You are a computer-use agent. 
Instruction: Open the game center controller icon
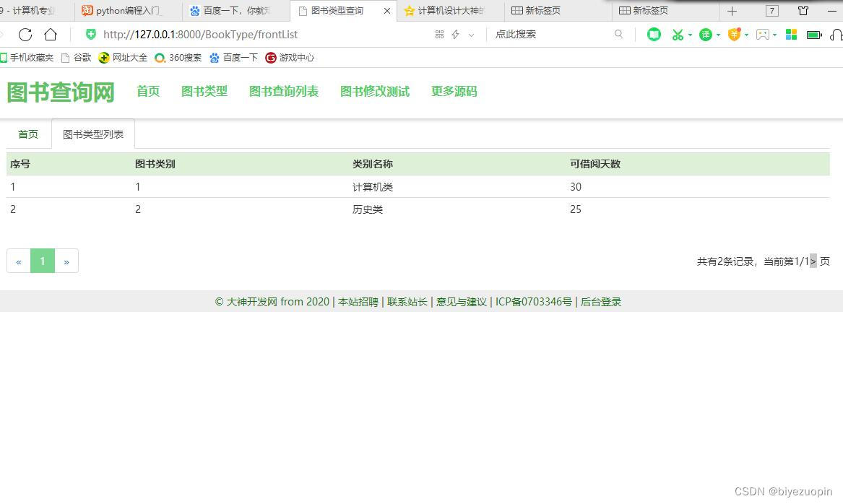click(x=764, y=34)
